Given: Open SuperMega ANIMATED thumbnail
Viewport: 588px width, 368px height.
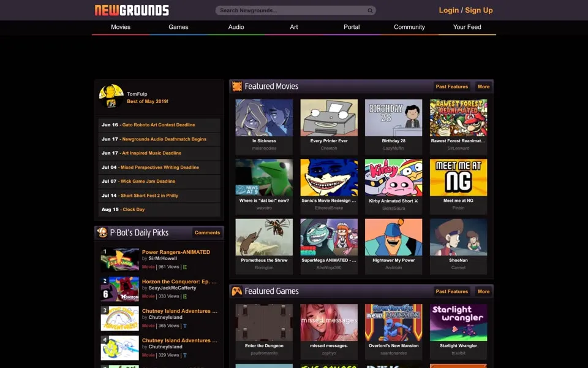Looking at the screenshot, I should pos(329,237).
